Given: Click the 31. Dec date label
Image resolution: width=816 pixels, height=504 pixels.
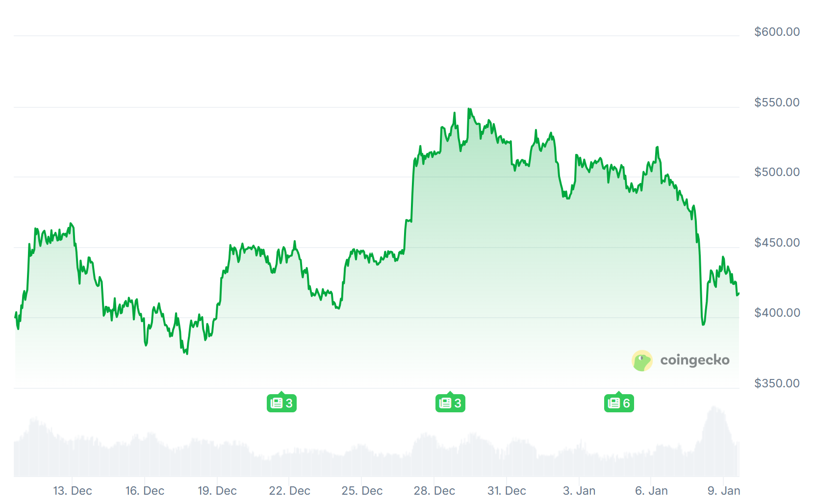Looking at the screenshot, I should (x=507, y=491).
